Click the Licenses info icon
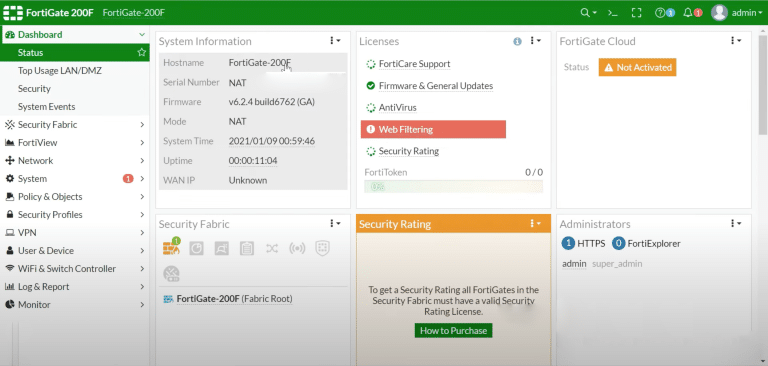The image size is (768, 366). (517, 42)
